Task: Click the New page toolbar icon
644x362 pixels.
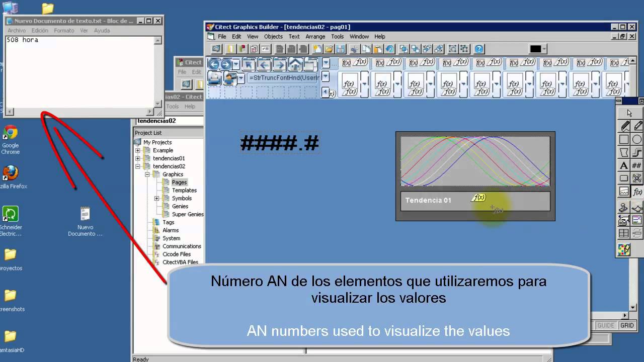Action: [x=317, y=49]
